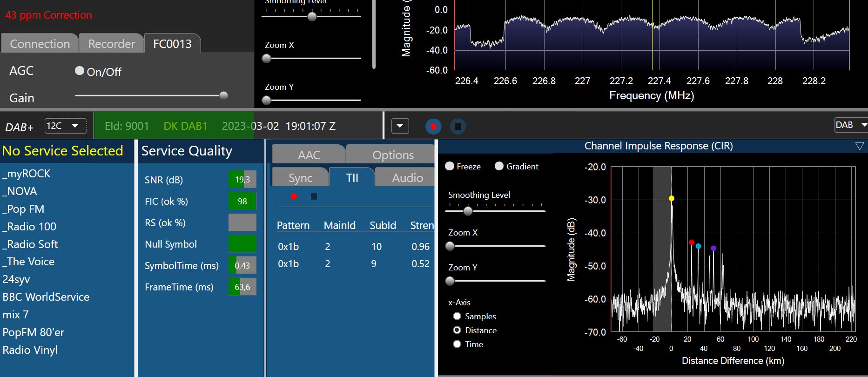Enable the Freeze option
The image size is (868, 377).
pyautogui.click(x=450, y=166)
